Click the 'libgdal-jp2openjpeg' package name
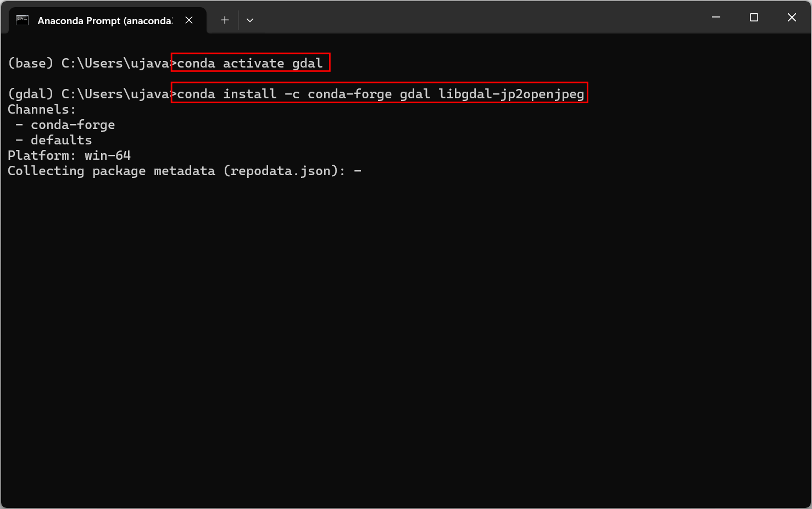 click(x=511, y=94)
